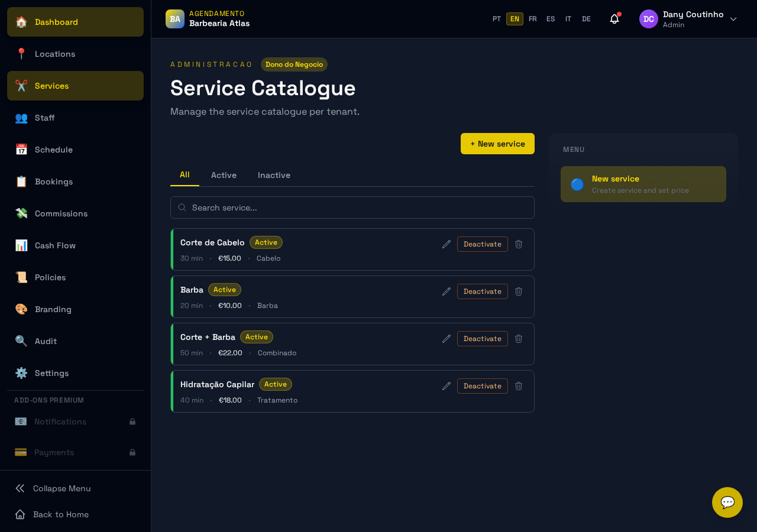This screenshot has width=757, height=532.
Task: Select the Locations pin icon
Action: click(x=21, y=54)
